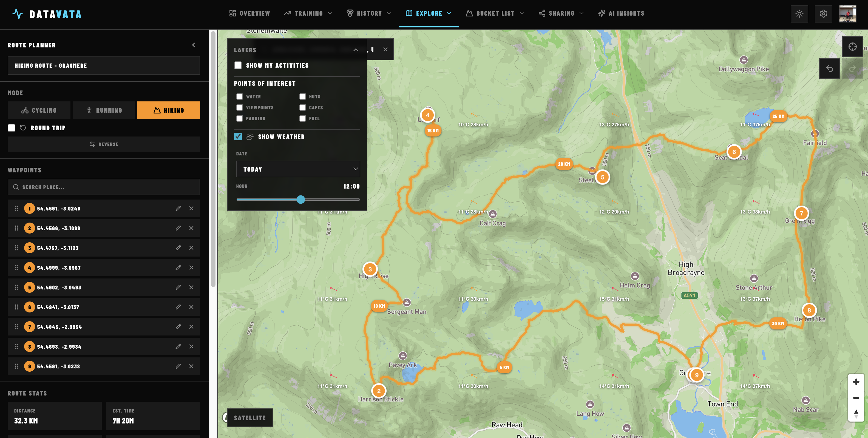Uncheck Show Weather

(238, 136)
